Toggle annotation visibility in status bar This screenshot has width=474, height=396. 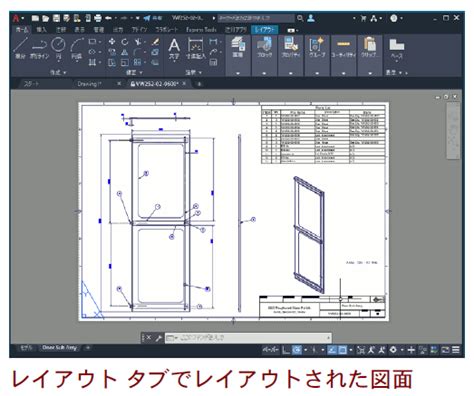pyautogui.click(x=371, y=350)
